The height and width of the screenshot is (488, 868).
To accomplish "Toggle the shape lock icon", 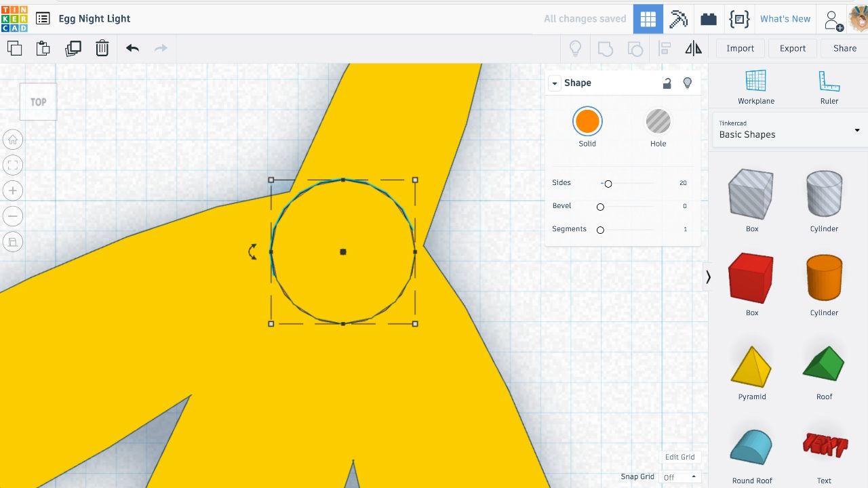I will pyautogui.click(x=667, y=83).
